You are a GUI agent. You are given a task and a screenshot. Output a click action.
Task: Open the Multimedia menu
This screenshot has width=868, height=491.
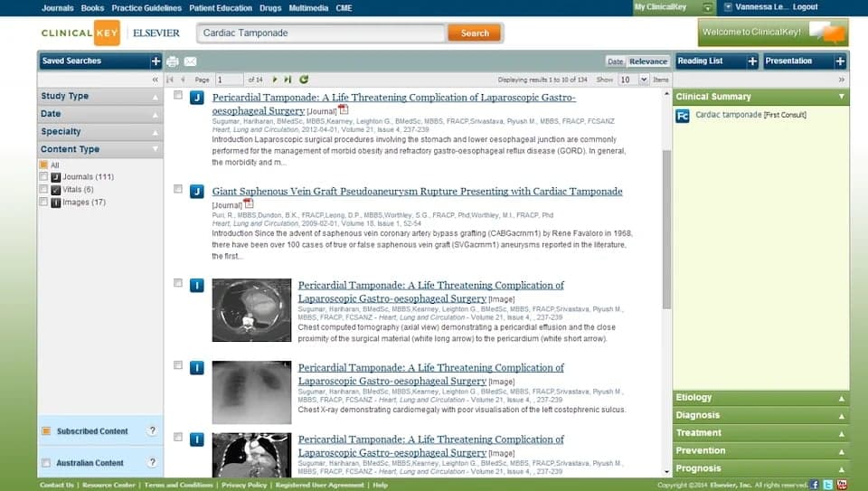pyautogui.click(x=308, y=8)
